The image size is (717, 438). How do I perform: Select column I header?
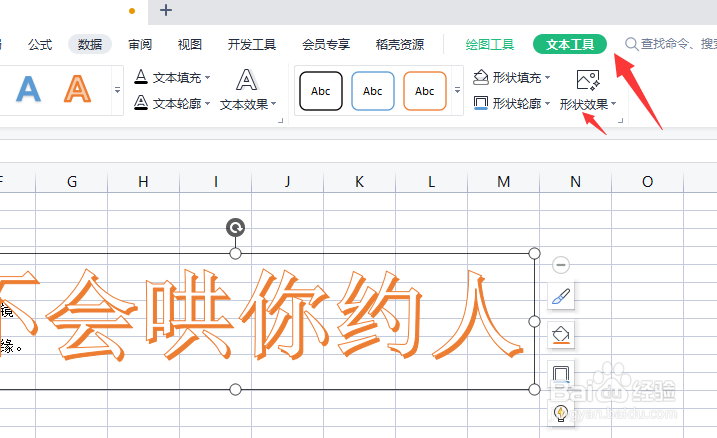pyautogui.click(x=216, y=182)
